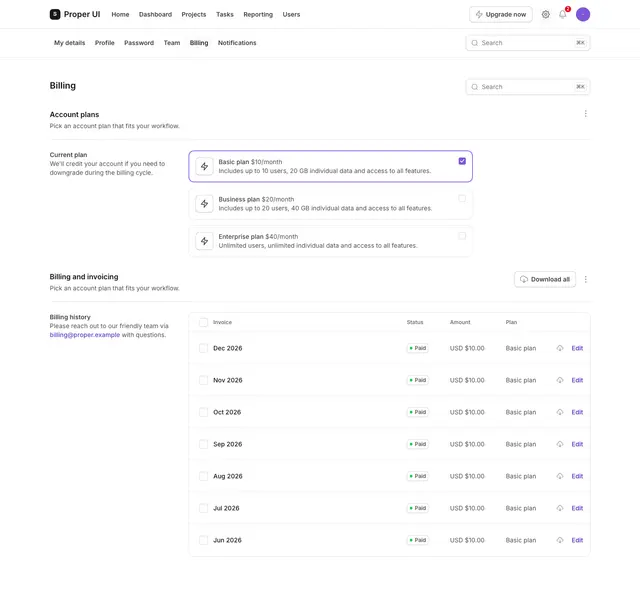
Task: Switch to My details tab
Action: pyautogui.click(x=70, y=43)
